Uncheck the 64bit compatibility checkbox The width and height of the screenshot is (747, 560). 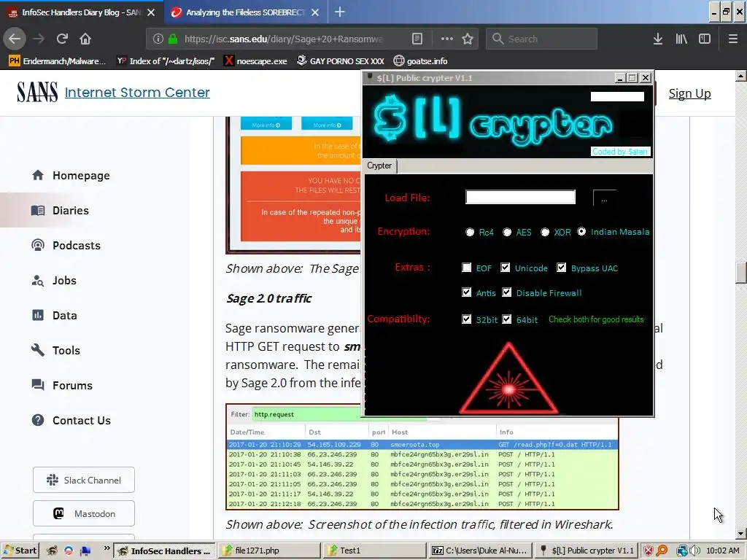(507, 319)
